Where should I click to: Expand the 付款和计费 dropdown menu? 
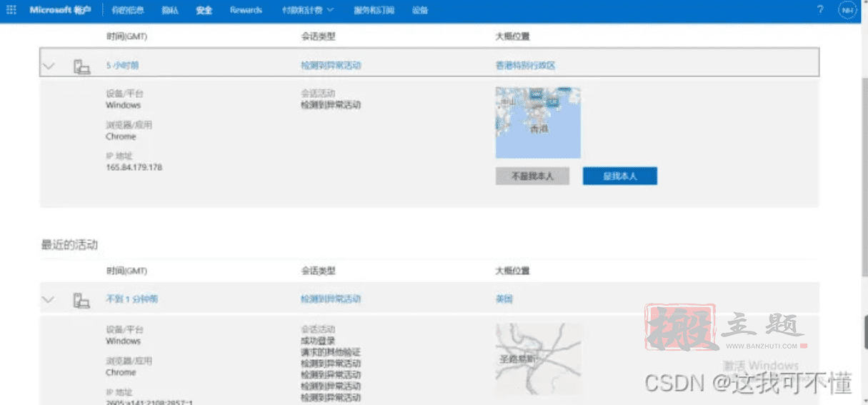tap(308, 10)
